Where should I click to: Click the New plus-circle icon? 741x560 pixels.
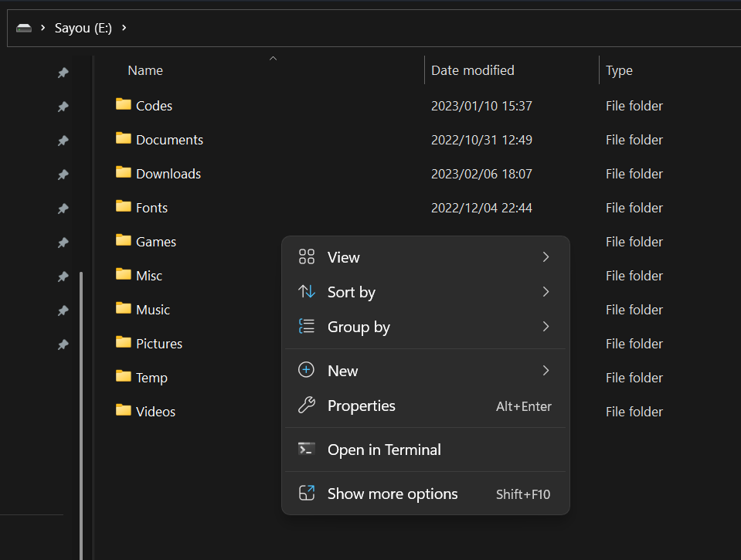pyautogui.click(x=306, y=370)
